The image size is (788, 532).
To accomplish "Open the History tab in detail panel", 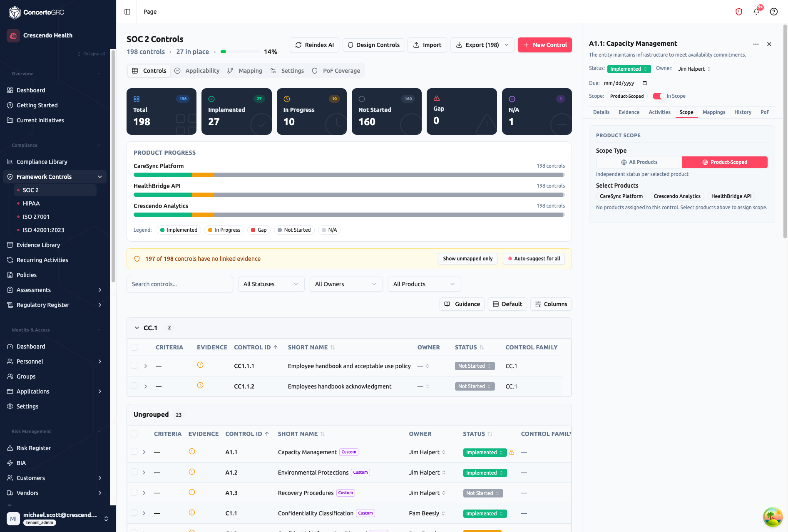I will tap(743, 112).
